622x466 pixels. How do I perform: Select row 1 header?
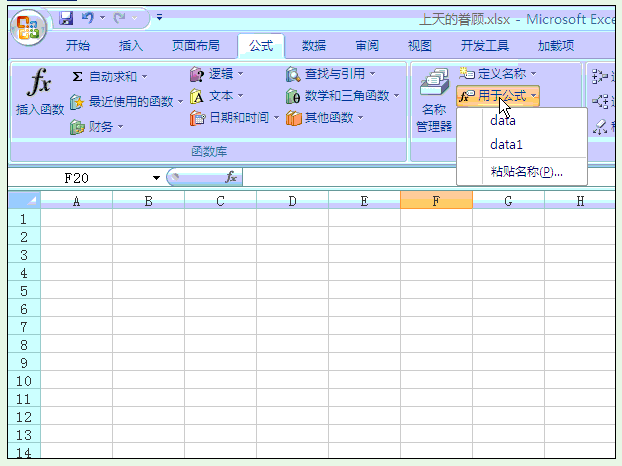24,219
